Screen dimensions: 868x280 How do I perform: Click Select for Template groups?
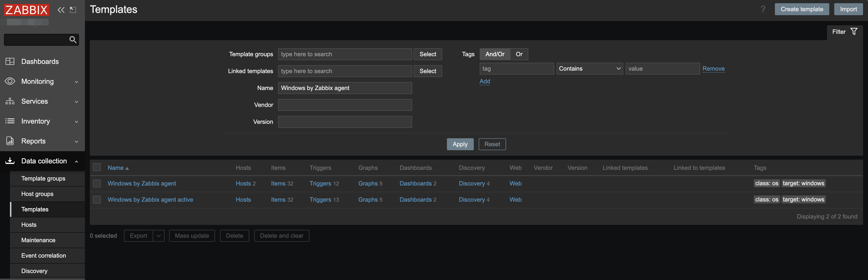(428, 54)
